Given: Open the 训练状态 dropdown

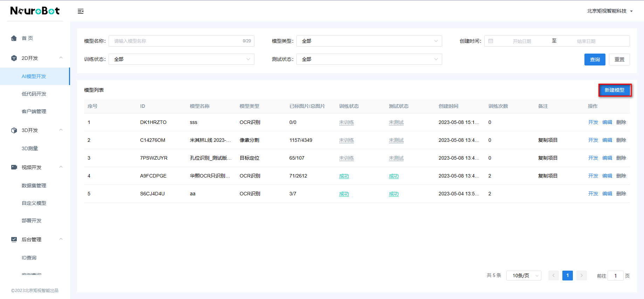Looking at the screenshot, I should pos(181,59).
